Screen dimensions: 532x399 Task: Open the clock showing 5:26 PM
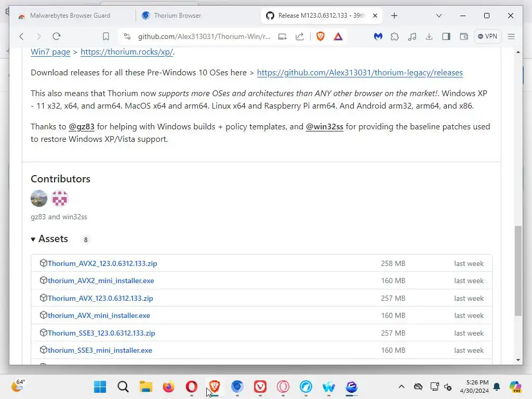tap(474, 387)
